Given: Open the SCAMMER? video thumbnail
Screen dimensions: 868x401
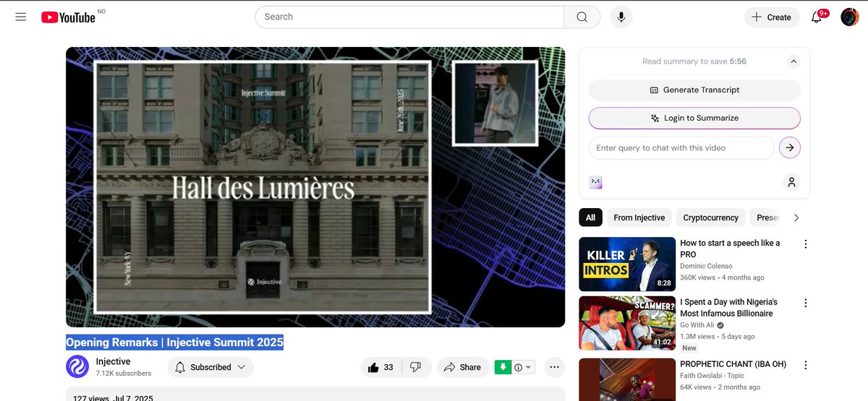Looking at the screenshot, I should (627, 323).
